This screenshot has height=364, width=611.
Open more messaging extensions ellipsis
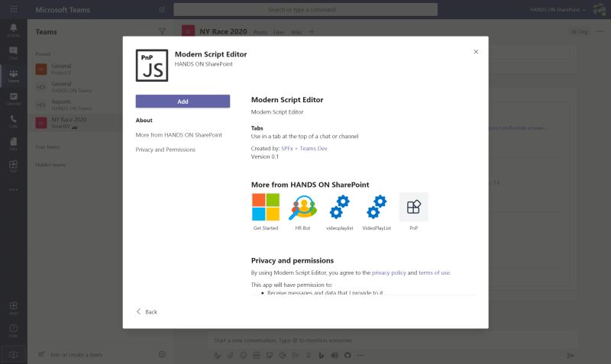pyautogui.click(x=360, y=356)
